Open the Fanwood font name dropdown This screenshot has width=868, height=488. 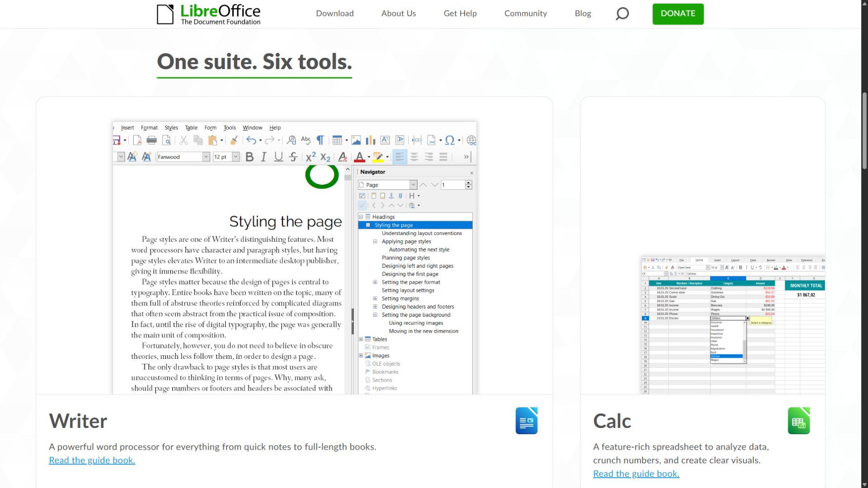[x=206, y=157]
